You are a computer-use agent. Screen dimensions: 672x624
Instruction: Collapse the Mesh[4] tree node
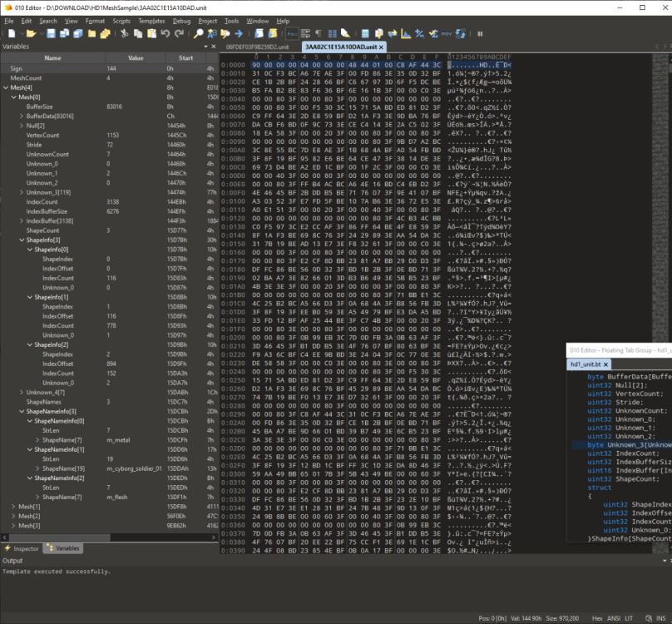pos(6,87)
